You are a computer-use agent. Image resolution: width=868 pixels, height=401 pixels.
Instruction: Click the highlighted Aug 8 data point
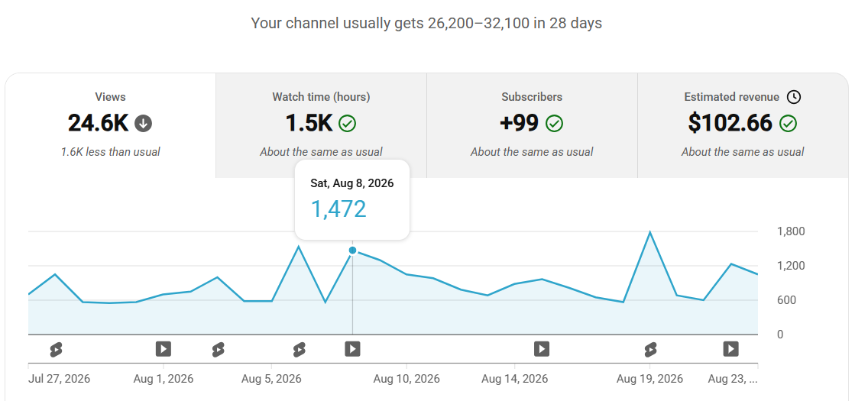click(x=353, y=250)
